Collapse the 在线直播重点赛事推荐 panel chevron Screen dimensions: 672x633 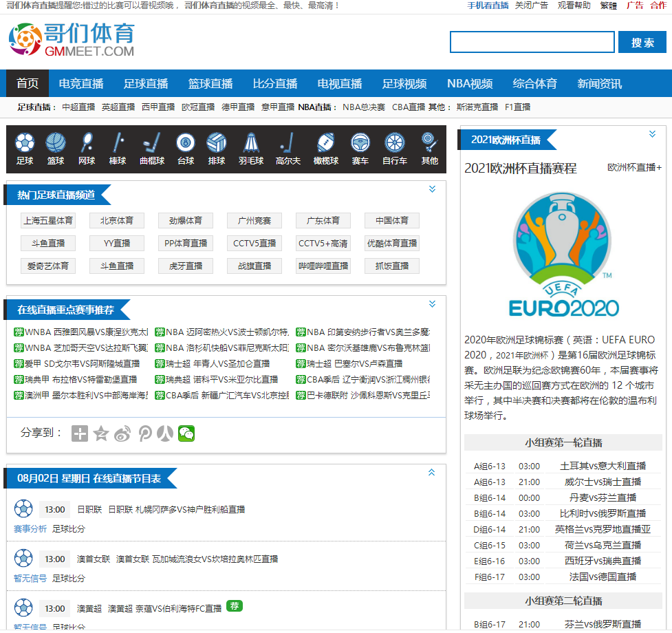click(x=433, y=304)
